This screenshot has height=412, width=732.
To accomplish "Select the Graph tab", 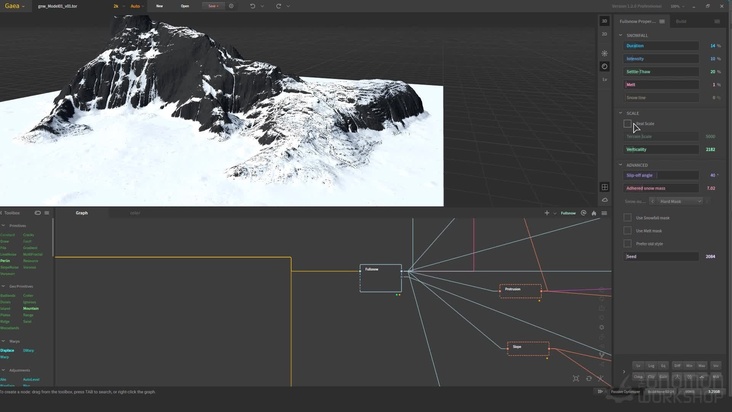I will pyautogui.click(x=82, y=213).
